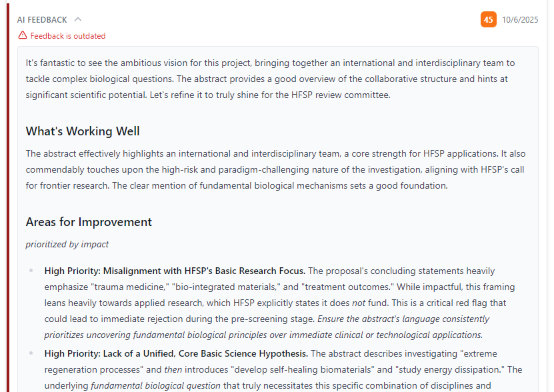Viewport: 554px width, 392px height.
Task: Select the AI FEEDBACK header label
Action: [42, 20]
